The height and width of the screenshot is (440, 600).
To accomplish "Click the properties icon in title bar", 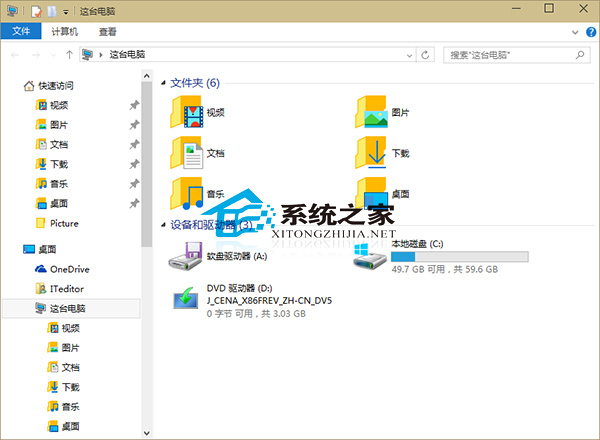I will click(36, 11).
